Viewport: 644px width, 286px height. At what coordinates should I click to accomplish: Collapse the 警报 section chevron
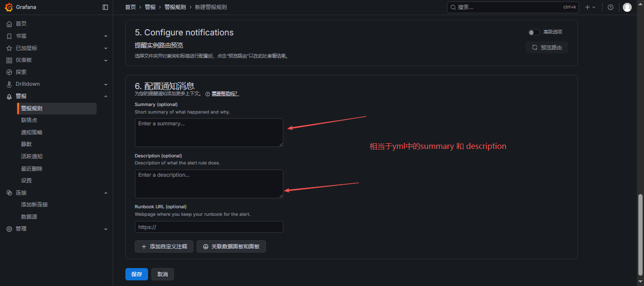point(106,96)
